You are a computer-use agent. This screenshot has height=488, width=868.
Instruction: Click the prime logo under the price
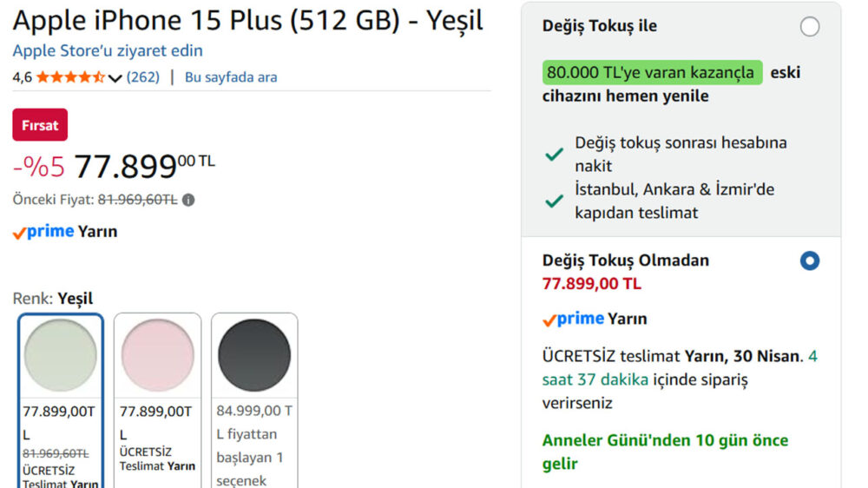[43, 232]
